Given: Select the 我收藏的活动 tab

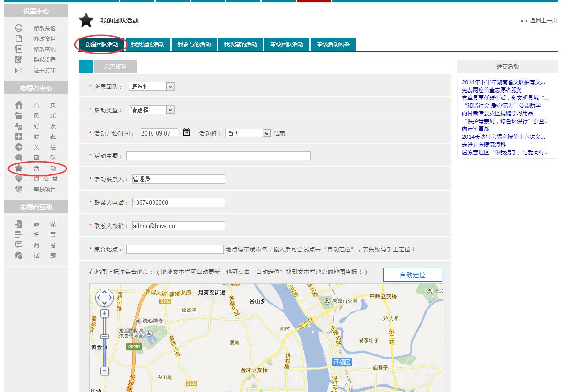Looking at the screenshot, I should (241, 44).
